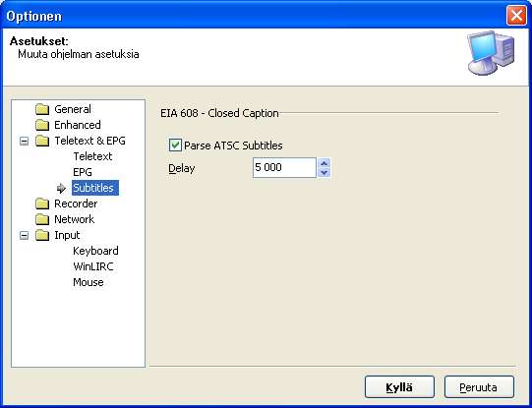Click the General folder icon

[42, 109]
